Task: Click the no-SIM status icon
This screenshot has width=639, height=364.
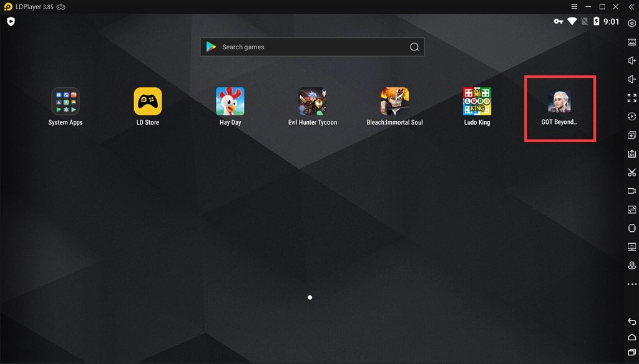Action: coord(584,21)
